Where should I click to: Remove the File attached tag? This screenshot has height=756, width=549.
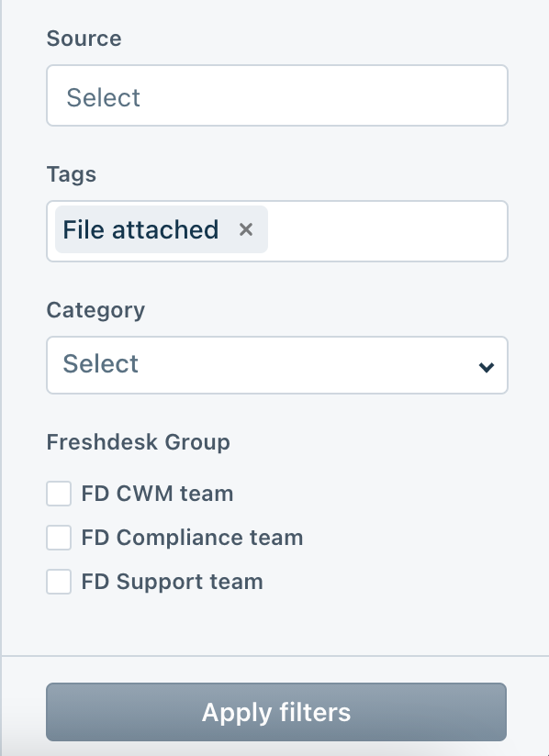click(246, 229)
